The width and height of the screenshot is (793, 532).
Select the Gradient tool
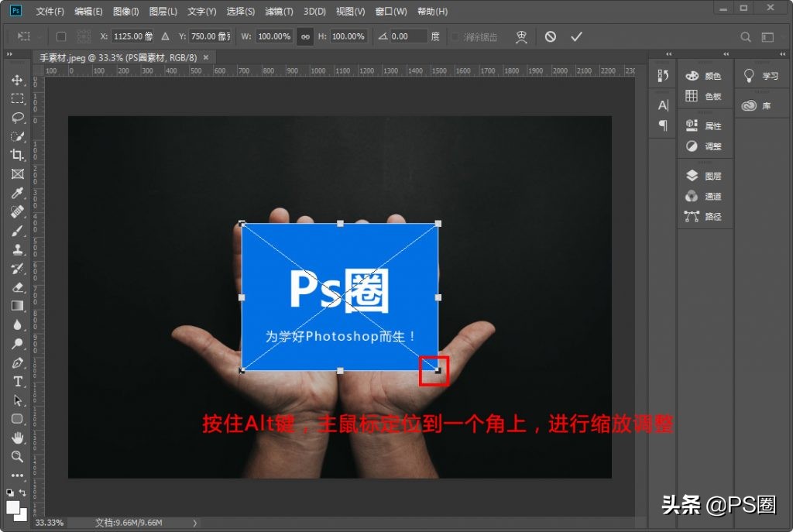click(x=17, y=306)
